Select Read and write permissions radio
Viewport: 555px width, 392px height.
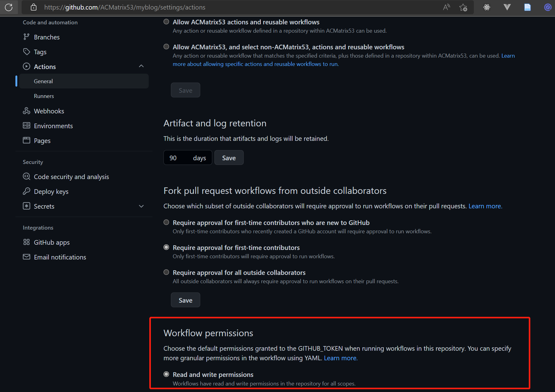[166, 374]
